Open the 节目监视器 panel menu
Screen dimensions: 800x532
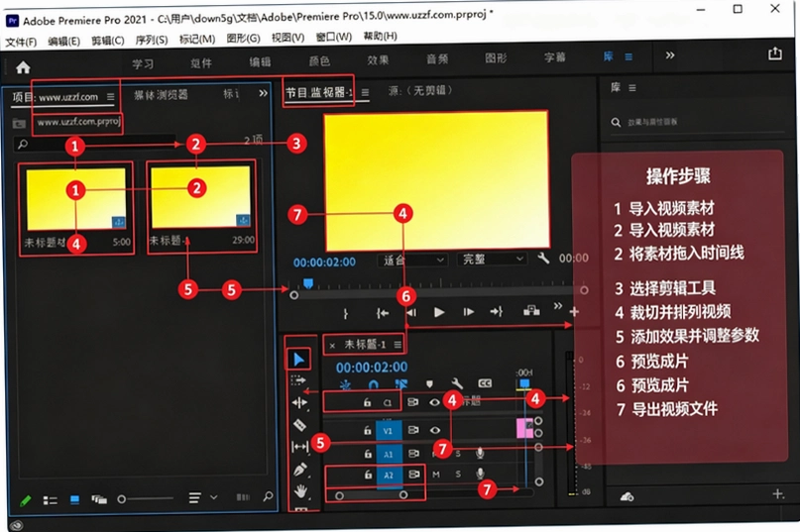[366, 92]
